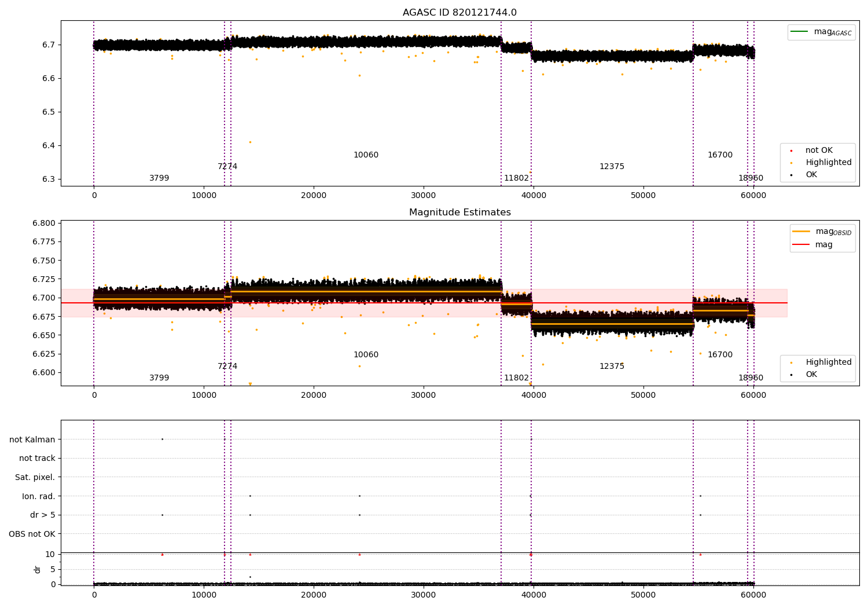Click the 6.800 y-axis tick
This screenshot has width=868, height=608.
point(44,224)
